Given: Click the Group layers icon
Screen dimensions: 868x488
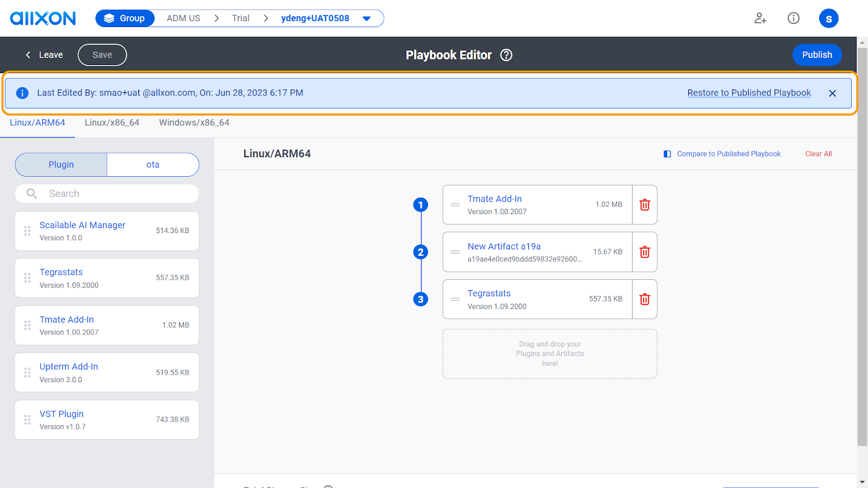Looking at the screenshot, I should point(109,18).
